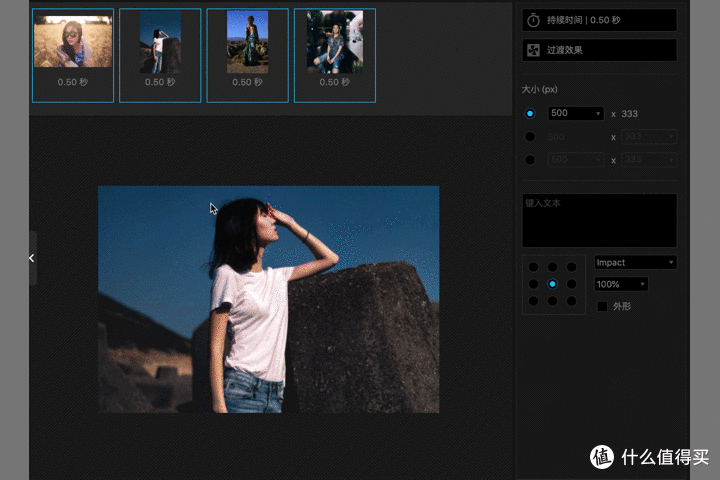720x480 pixels.
Task: Click the 大小 (px) section label
Action: tap(540, 89)
